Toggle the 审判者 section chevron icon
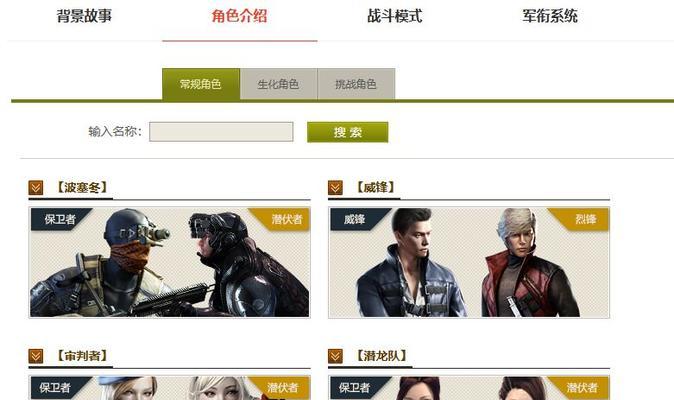 click(x=36, y=356)
